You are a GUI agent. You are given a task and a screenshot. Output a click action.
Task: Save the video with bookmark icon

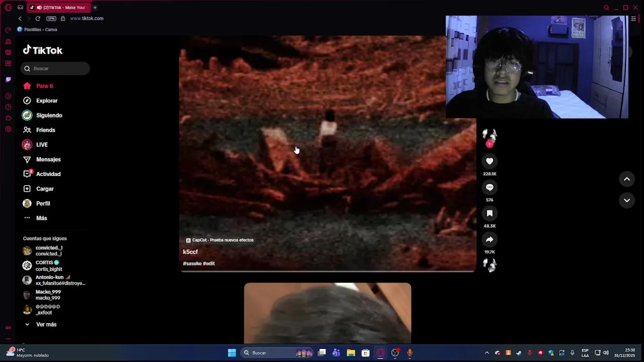[x=490, y=214]
